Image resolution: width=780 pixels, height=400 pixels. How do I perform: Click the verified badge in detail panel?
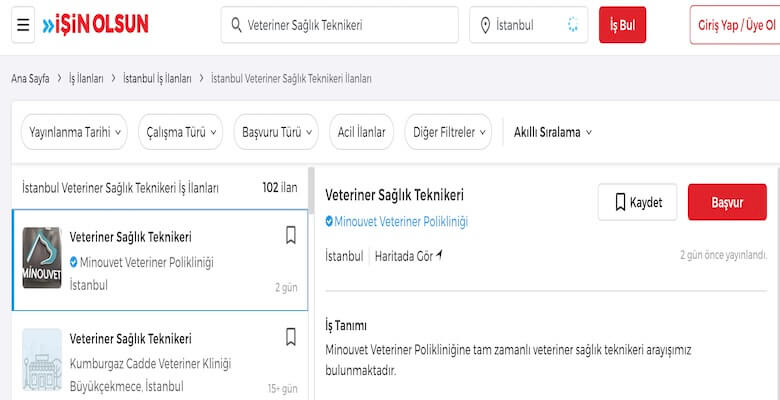[329, 221]
